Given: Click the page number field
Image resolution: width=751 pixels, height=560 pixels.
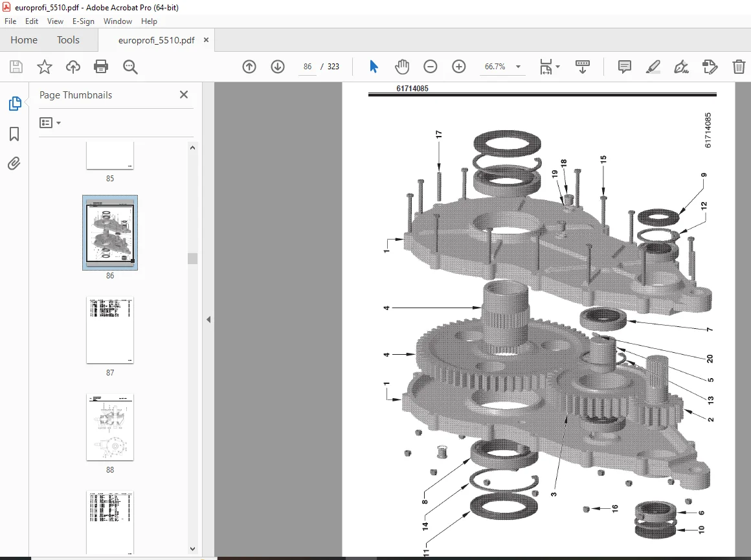Looking at the screenshot, I should click(307, 67).
